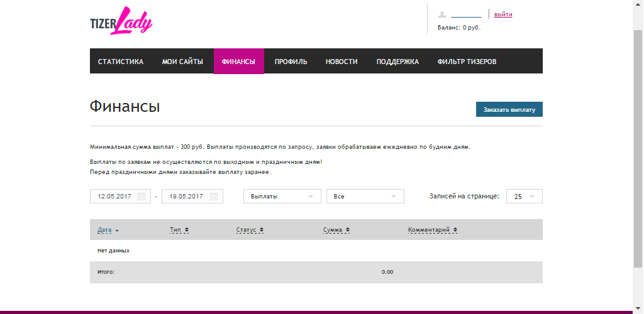Sort table by Тип column arrows

(x=186, y=230)
